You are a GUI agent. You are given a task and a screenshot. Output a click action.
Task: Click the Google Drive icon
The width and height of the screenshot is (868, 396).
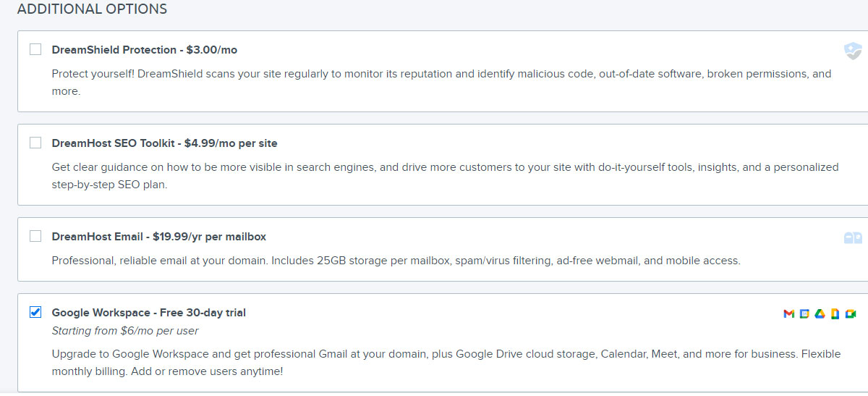(x=820, y=313)
